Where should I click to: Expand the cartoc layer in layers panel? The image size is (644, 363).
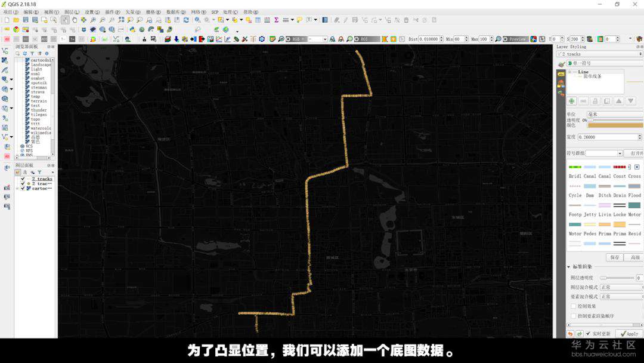[17, 188]
